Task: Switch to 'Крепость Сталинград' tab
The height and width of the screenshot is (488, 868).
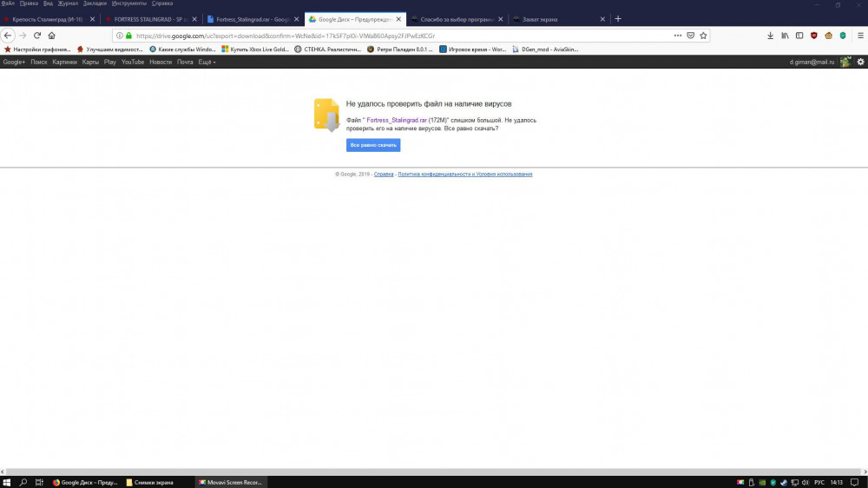Action: (x=48, y=19)
